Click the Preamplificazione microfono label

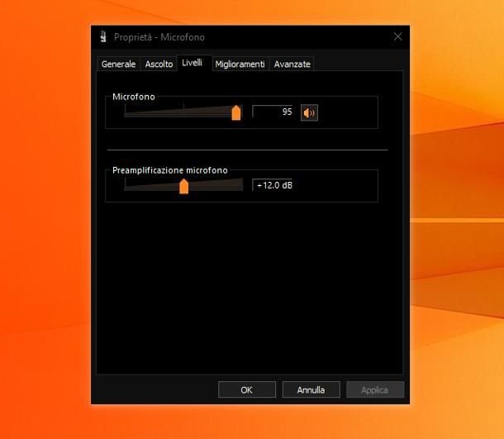point(170,170)
